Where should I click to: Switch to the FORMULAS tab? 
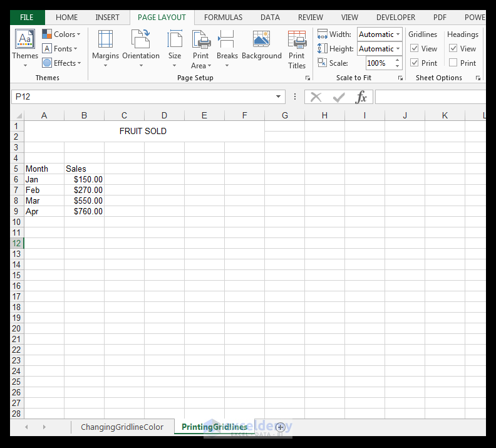[x=224, y=18]
